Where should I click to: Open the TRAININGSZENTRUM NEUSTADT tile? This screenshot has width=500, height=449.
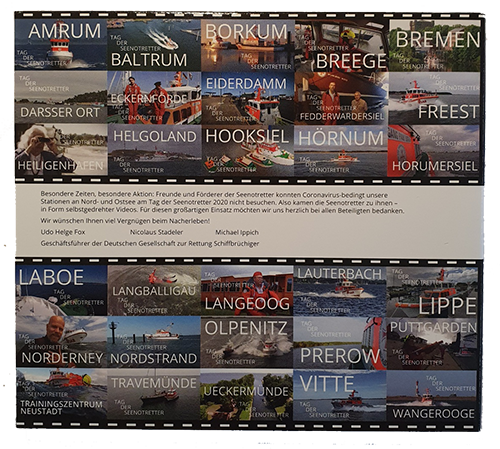pos(62,394)
